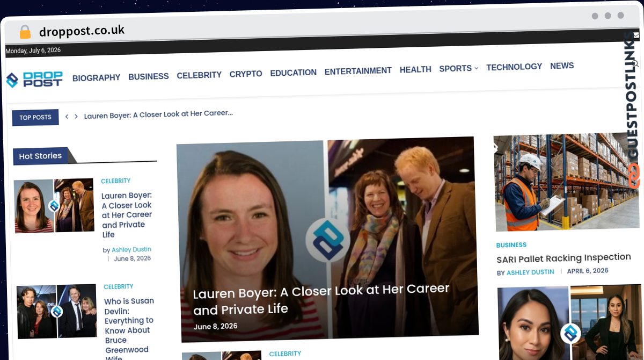Click Celebrity tag above Susan Devlin story
The width and height of the screenshot is (644, 360).
119,287
